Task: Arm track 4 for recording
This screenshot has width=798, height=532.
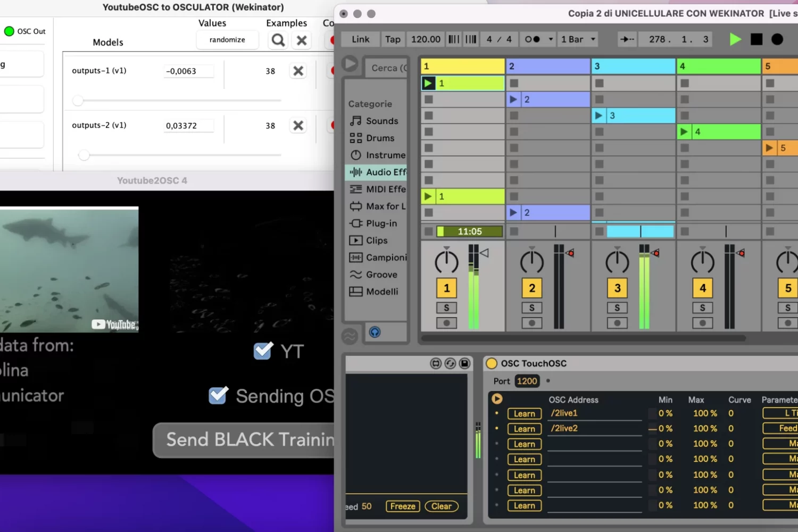Action: (703, 323)
